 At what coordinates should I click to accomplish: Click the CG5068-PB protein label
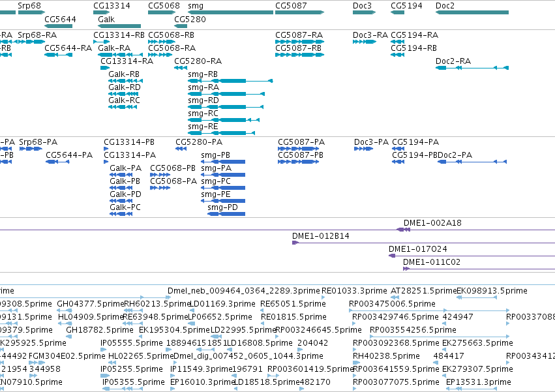coord(173,168)
